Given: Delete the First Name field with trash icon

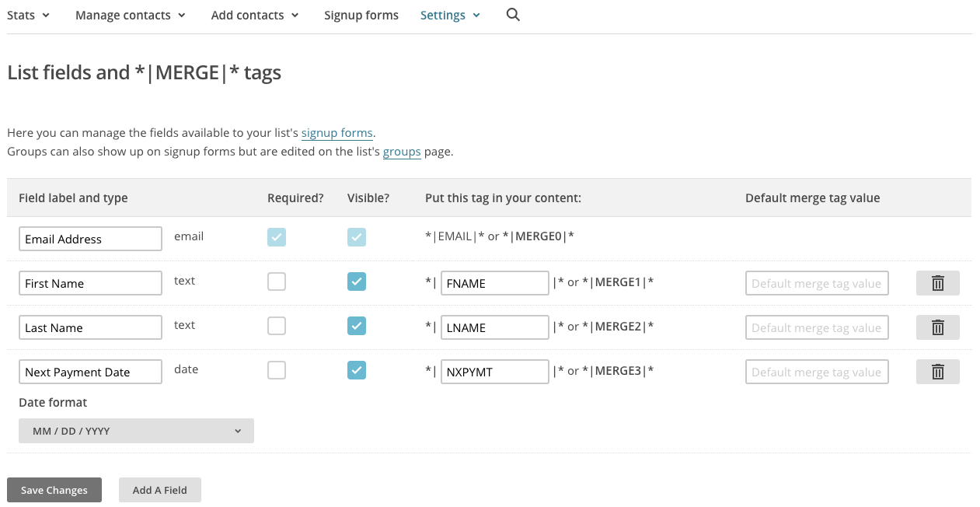Looking at the screenshot, I should coord(937,283).
